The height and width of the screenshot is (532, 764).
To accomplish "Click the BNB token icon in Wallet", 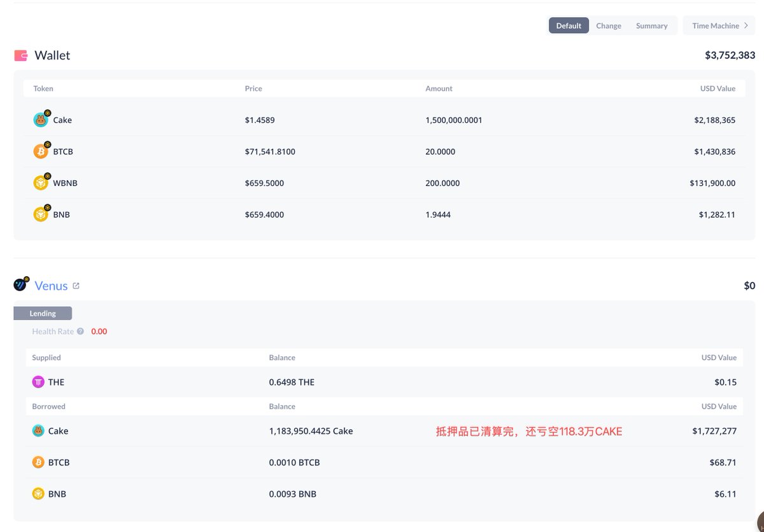I will [41, 214].
